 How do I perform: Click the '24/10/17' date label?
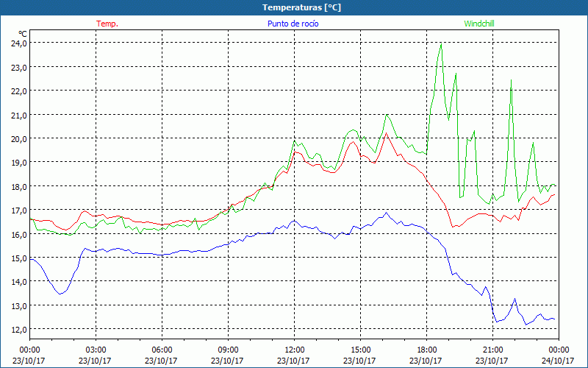(x=558, y=361)
